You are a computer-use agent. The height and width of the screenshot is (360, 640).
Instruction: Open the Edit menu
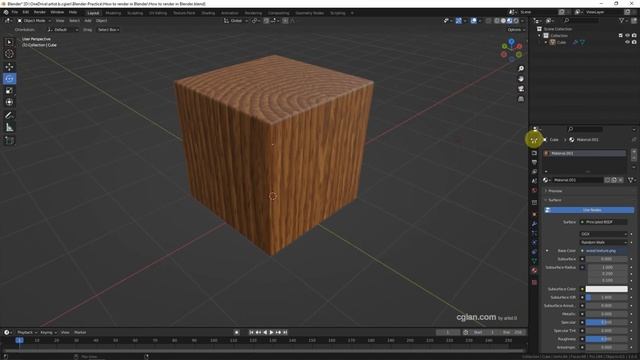pos(26,12)
